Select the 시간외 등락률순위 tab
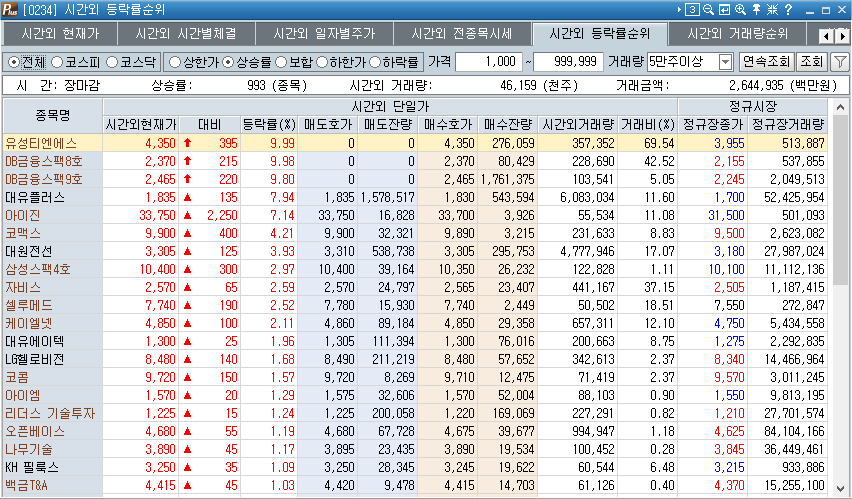Screen dimensions: 852x499 click(599, 34)
